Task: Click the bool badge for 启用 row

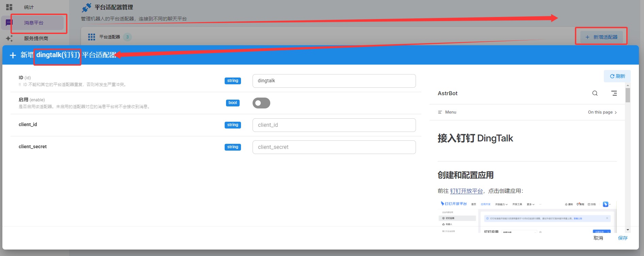Action: click(x=233, y=103)
